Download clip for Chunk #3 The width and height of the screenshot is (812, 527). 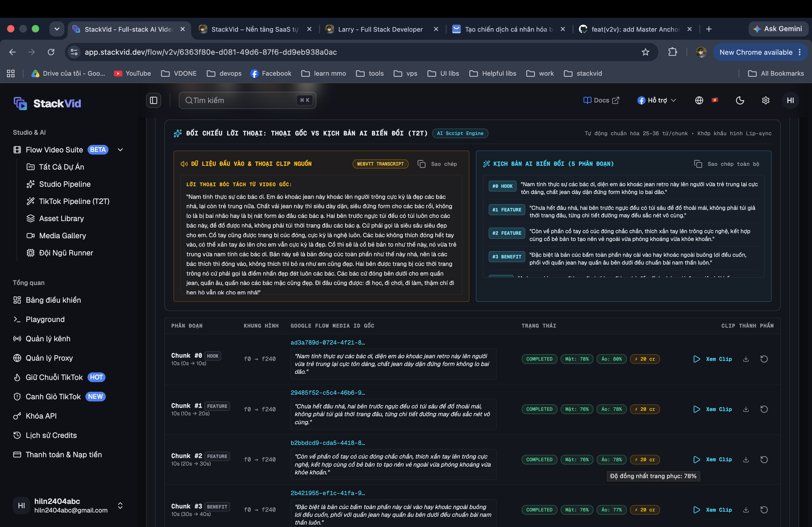746,510
